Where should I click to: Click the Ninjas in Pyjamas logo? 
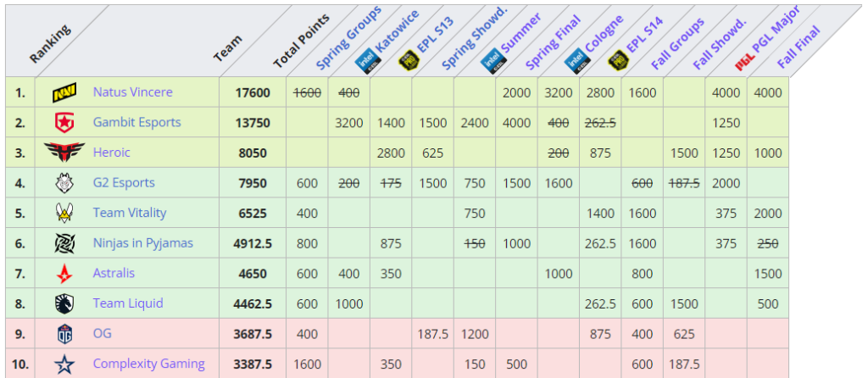(x=64, y=243)
